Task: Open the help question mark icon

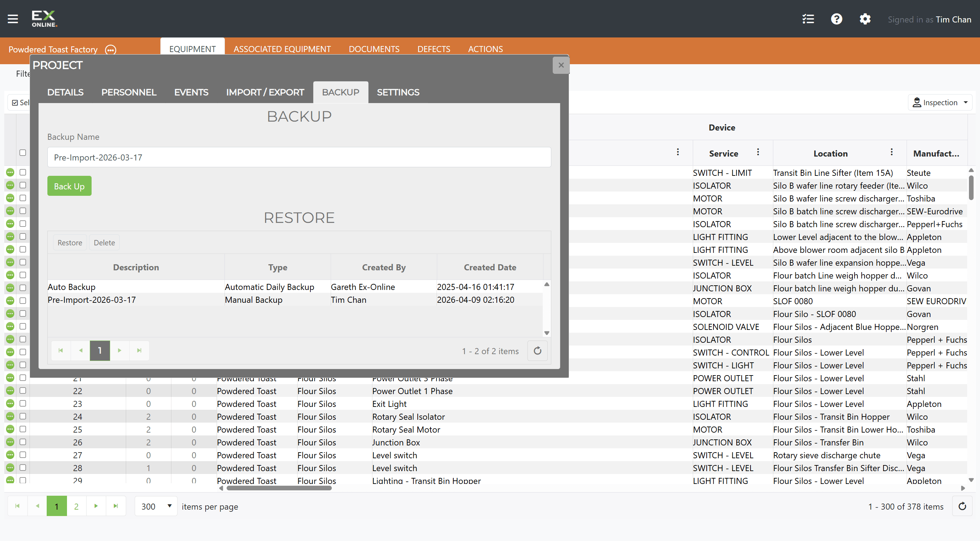Action: pyautogui.click(x=837, y=19)
